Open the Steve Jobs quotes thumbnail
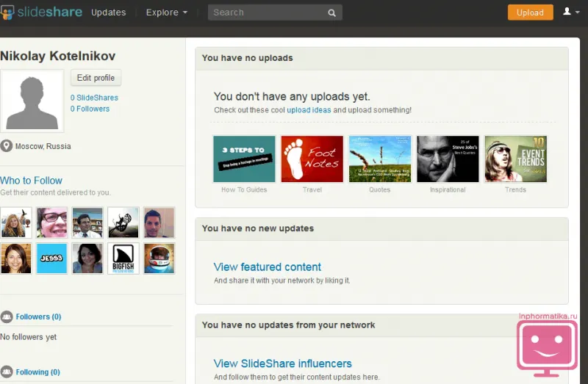Screen dimensions: 588x384 point(448,159)
